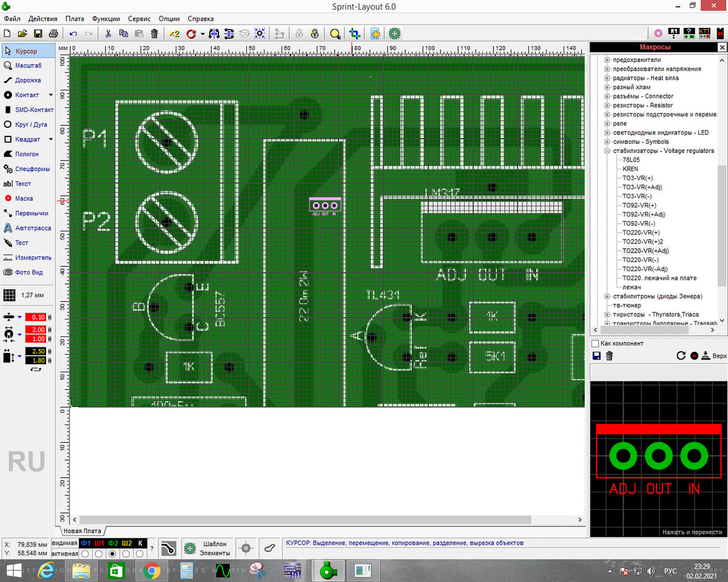Set Ф1 as the active layer
The height and width of the screenshot is (582, 728).
[x=86, y=554]
